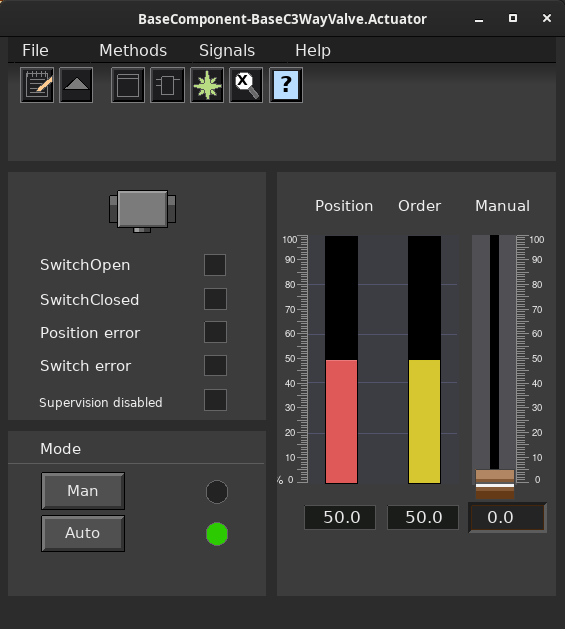Open the magnifier object attributes icon

[x=246, y=85]
